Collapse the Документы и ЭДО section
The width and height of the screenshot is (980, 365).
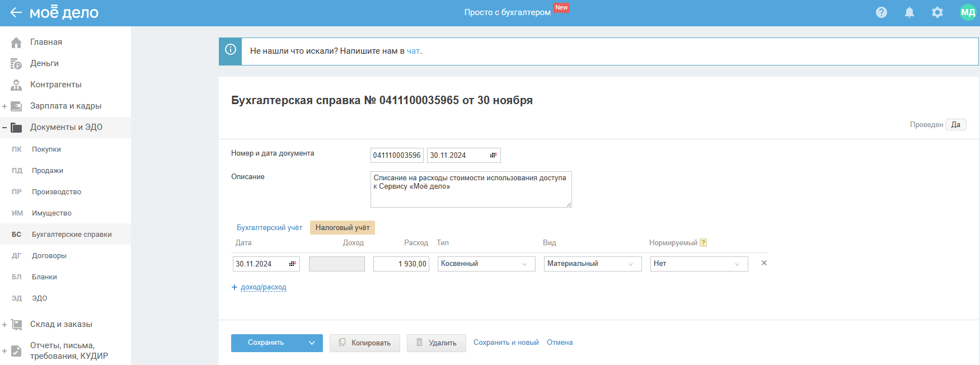(4, 127)
